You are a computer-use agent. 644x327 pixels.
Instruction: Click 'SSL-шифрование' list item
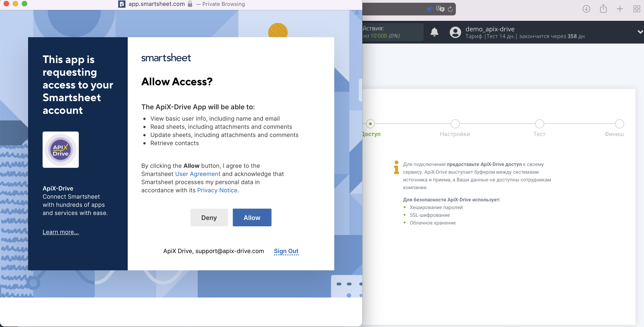(430, 215)
